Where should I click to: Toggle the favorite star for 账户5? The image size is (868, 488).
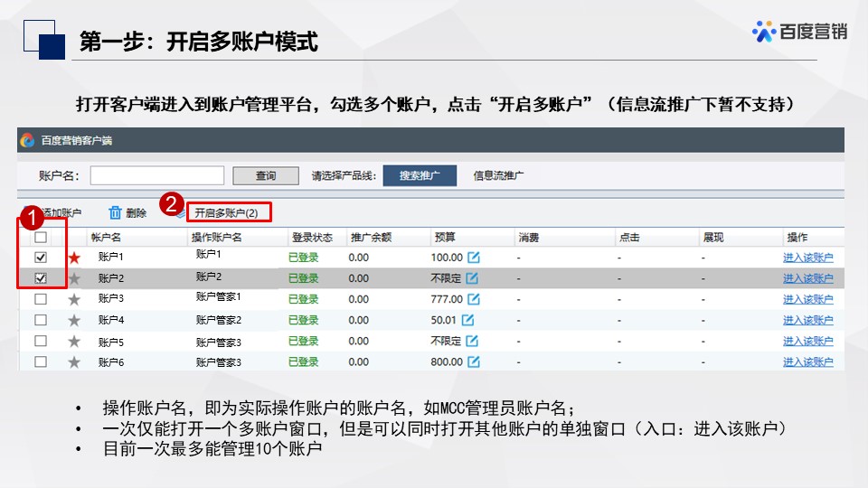click(x=74, y=342)
